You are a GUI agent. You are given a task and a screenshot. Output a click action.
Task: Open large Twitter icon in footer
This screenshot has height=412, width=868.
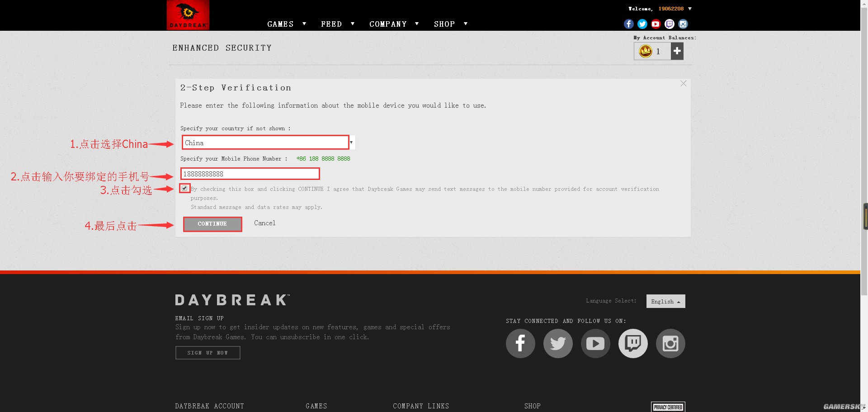[x=558, y=343]
